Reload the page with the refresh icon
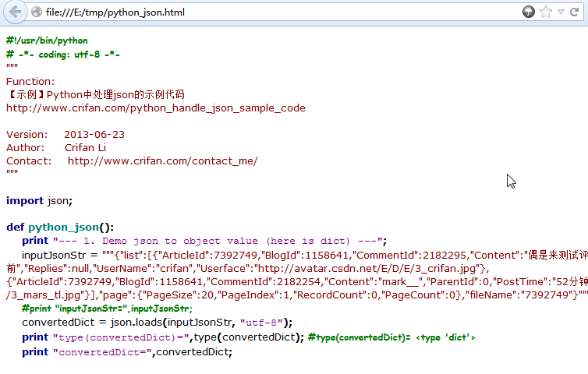The width and height of the screenshot is (588, 374). point(574,12)
